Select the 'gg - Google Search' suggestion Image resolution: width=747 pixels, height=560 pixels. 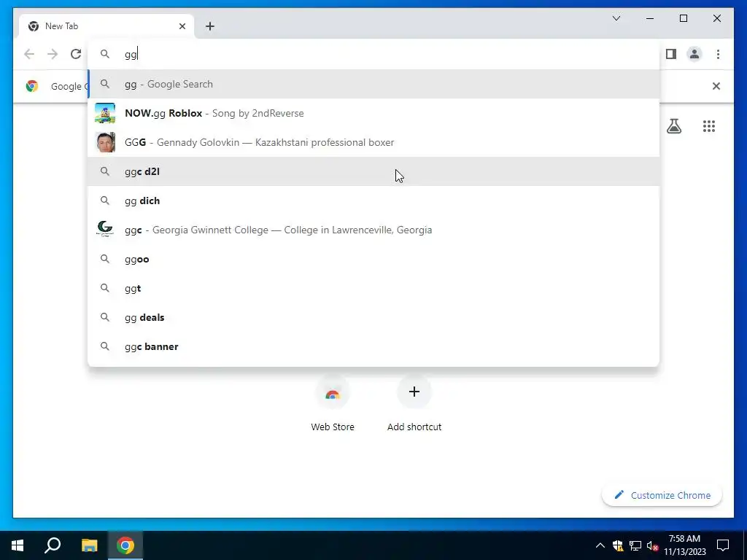click(373, 84)
